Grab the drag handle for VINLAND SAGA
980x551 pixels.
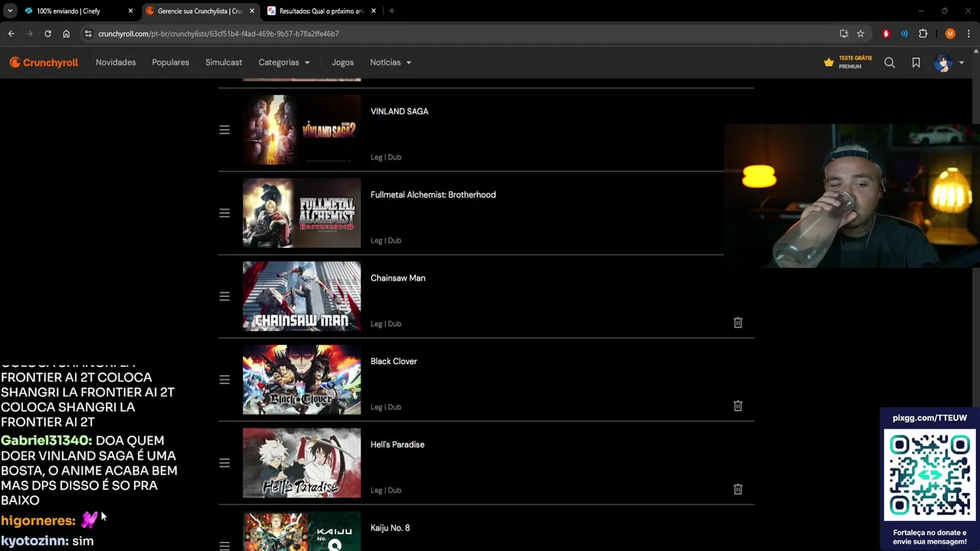224,130
